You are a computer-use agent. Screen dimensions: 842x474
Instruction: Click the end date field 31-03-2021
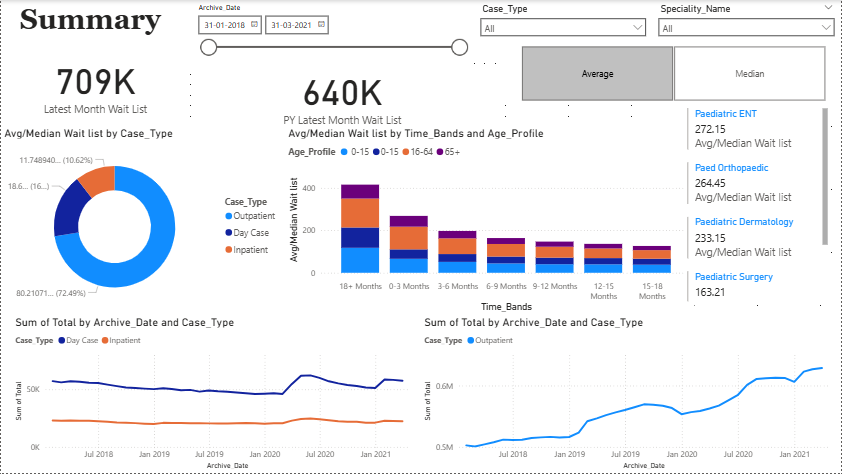296,25
